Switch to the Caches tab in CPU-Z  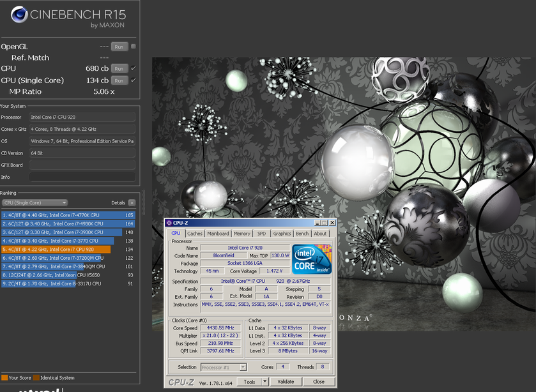coord(195,234)
